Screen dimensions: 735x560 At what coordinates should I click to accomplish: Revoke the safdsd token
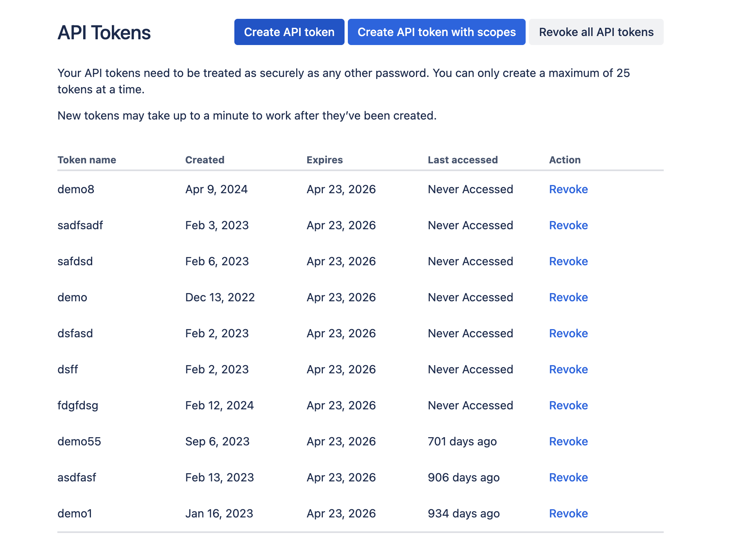tap(568, 261)
